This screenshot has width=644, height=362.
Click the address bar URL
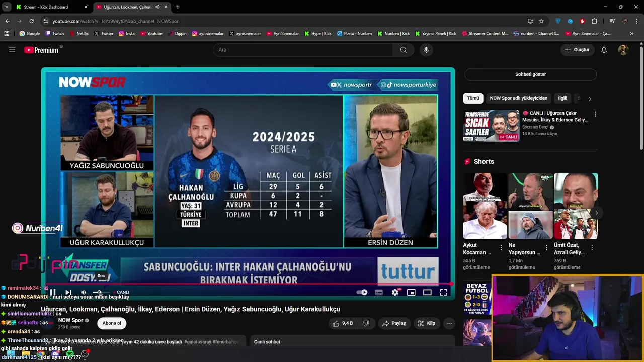coord(115,21)
